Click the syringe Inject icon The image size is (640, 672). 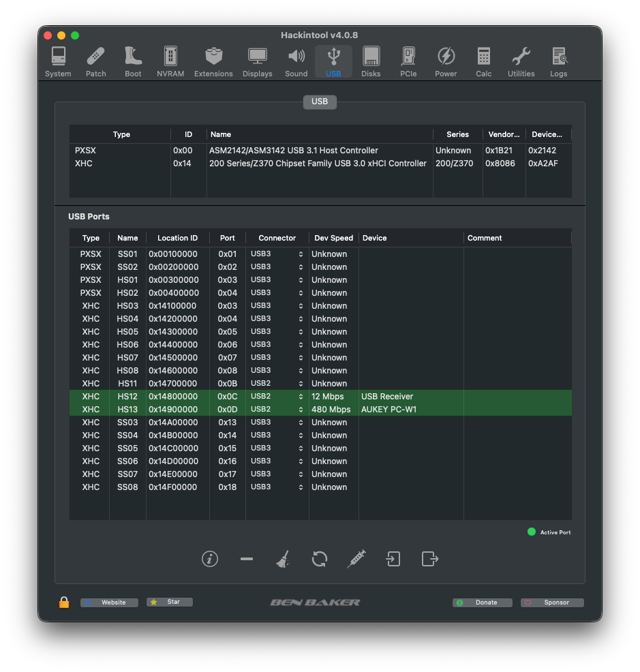click(356, 560)
